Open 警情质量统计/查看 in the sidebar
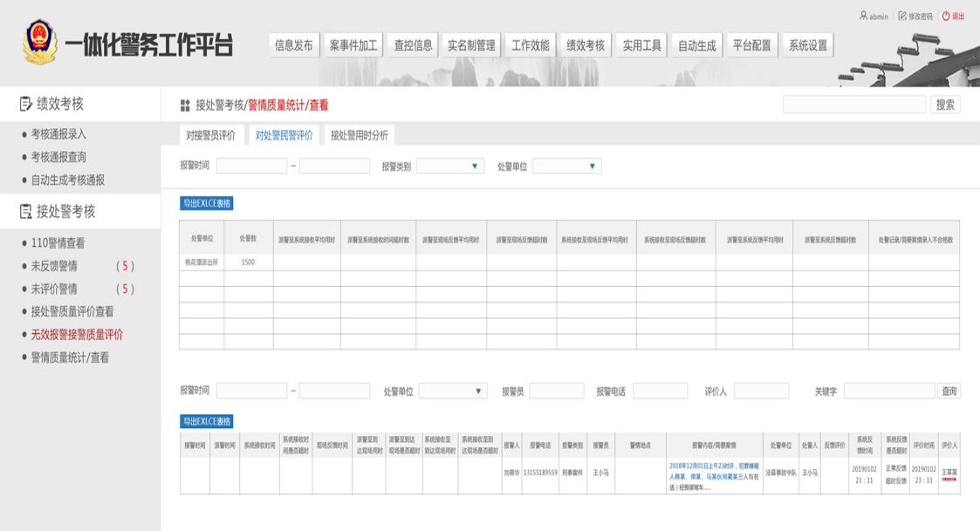This screenshot has width=980, height=531. coord(70,358)
